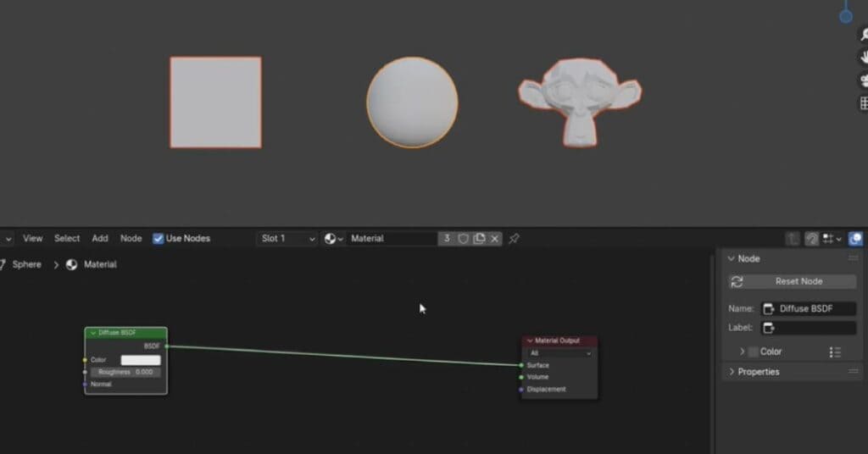Switch perspective with the grid icon
The image size is (868, 454).
[864, 102]
